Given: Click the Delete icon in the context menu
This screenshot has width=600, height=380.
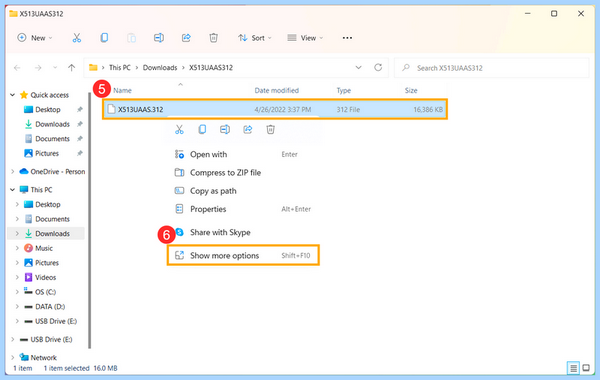Looking at the screenshot, I should [x=271, y=129].
